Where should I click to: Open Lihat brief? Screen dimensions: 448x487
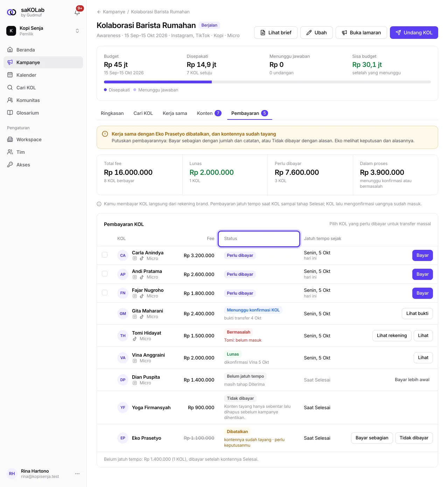pos(276,33)
